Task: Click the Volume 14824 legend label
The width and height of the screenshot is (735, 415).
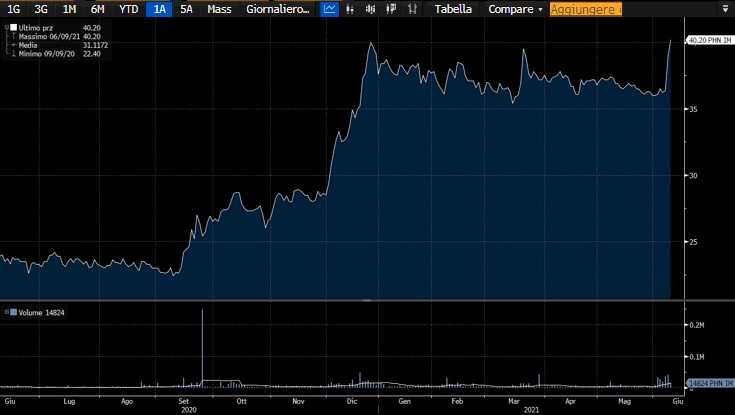Action: 41,312
